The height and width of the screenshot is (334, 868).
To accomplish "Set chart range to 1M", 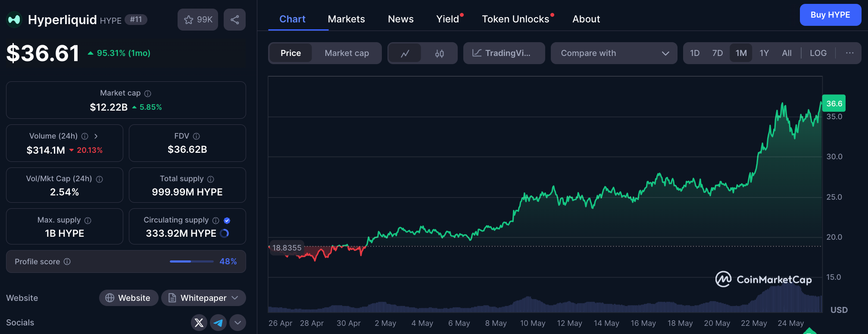I will [741, 53].
